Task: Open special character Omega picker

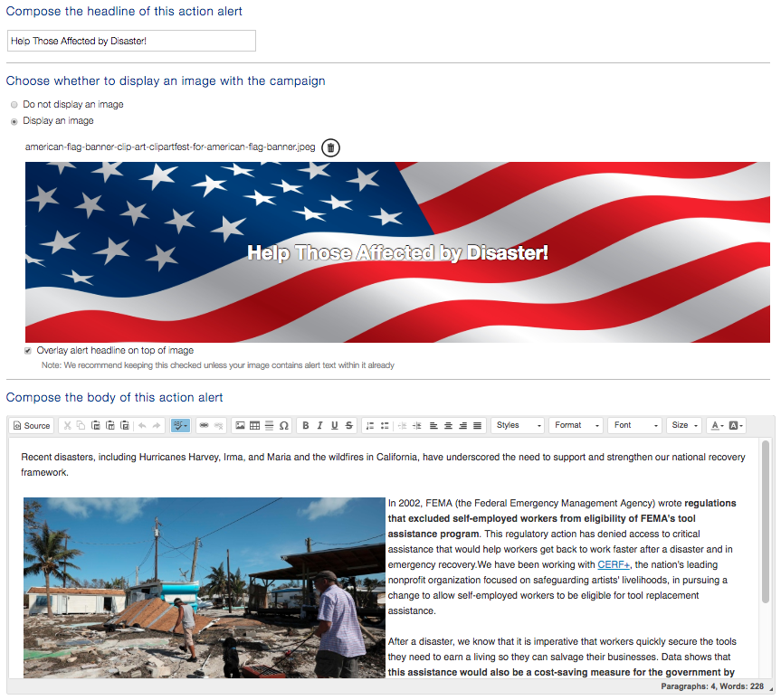Action: (x=284, y=426)
